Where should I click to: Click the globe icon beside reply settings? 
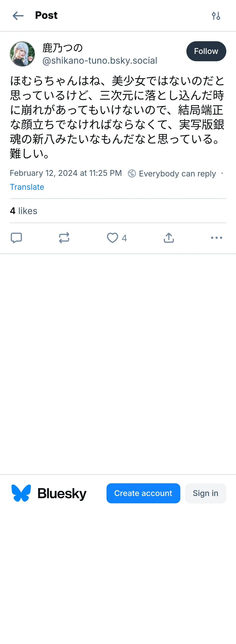point(132,173)
